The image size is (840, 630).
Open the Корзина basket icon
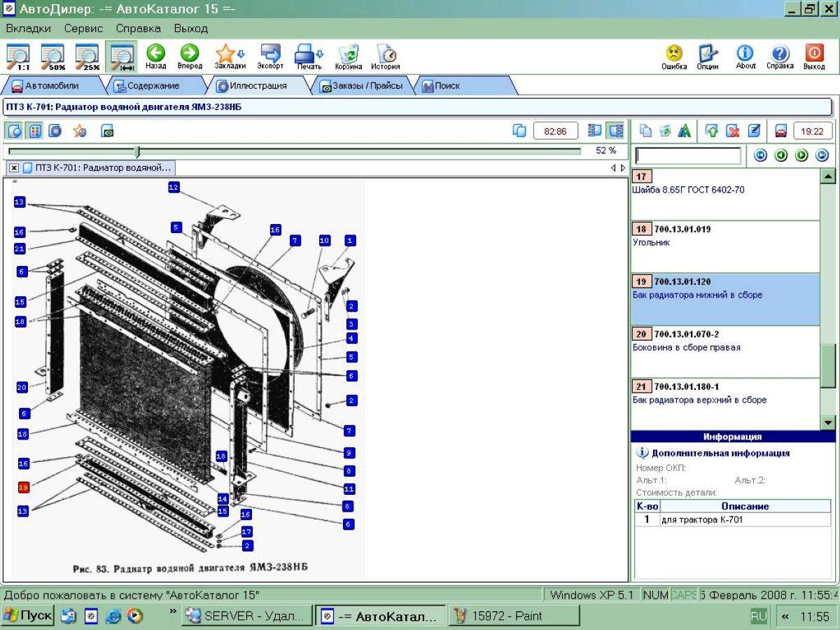(348, 56)
